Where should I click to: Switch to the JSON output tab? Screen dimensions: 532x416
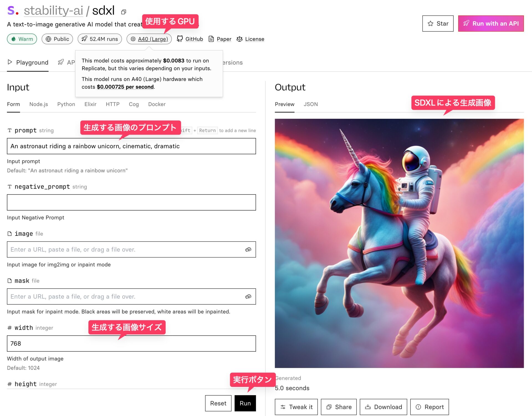tap(310, 104)
